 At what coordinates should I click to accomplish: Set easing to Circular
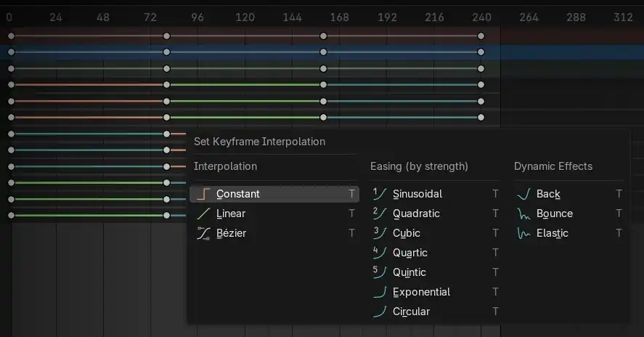point(411,312)
